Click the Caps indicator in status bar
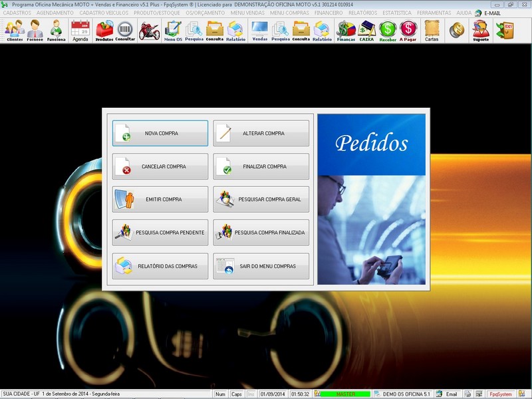 pos(237,394)
